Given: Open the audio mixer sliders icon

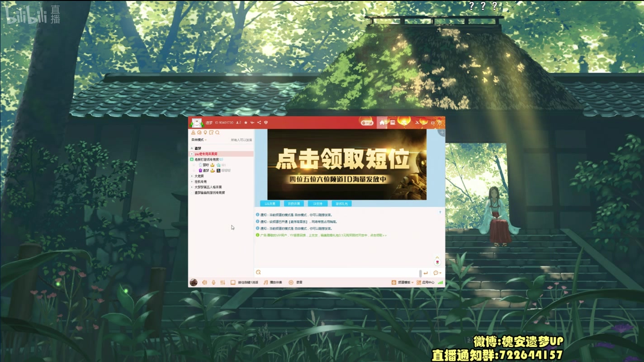Looking at the screenshot, I should pos(223,282).
